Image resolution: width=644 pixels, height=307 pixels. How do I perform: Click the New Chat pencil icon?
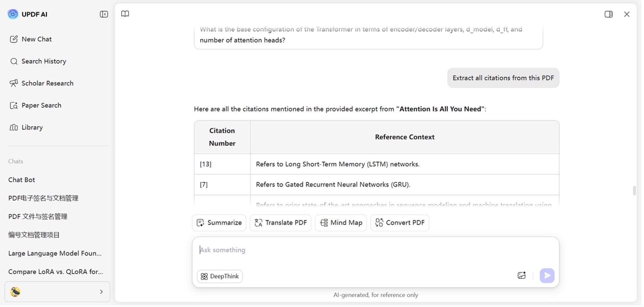14,39
